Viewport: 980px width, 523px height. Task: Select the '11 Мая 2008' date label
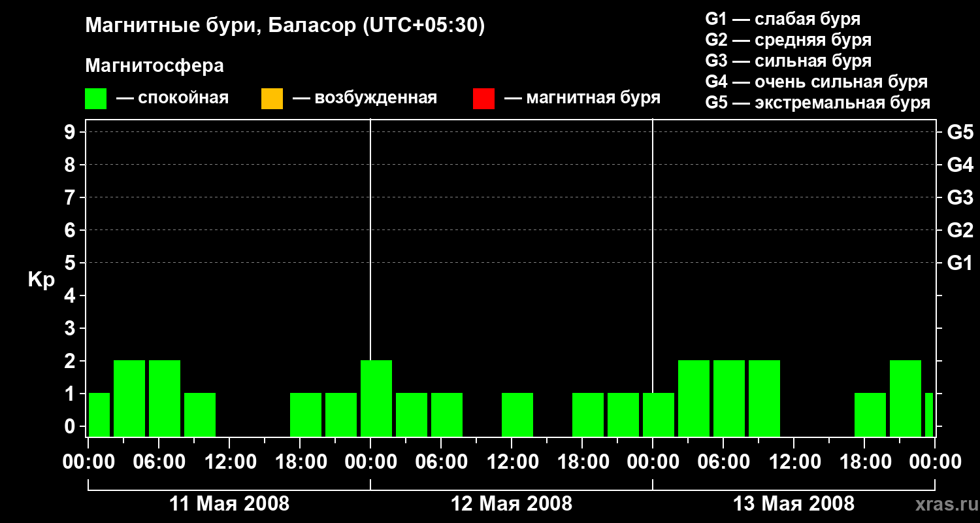point(229,504)
